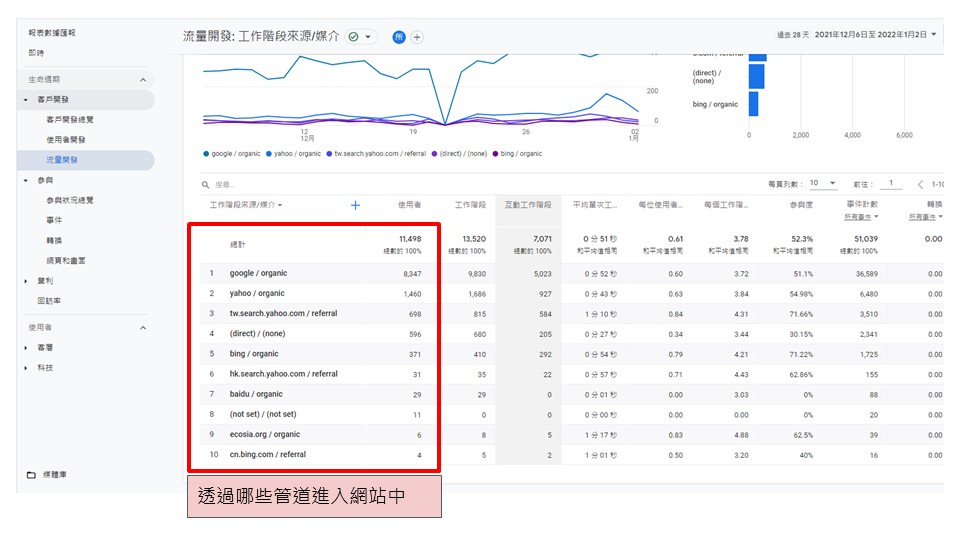
Task: Open 客戶開發總覽 report
Action: (70, 120)
